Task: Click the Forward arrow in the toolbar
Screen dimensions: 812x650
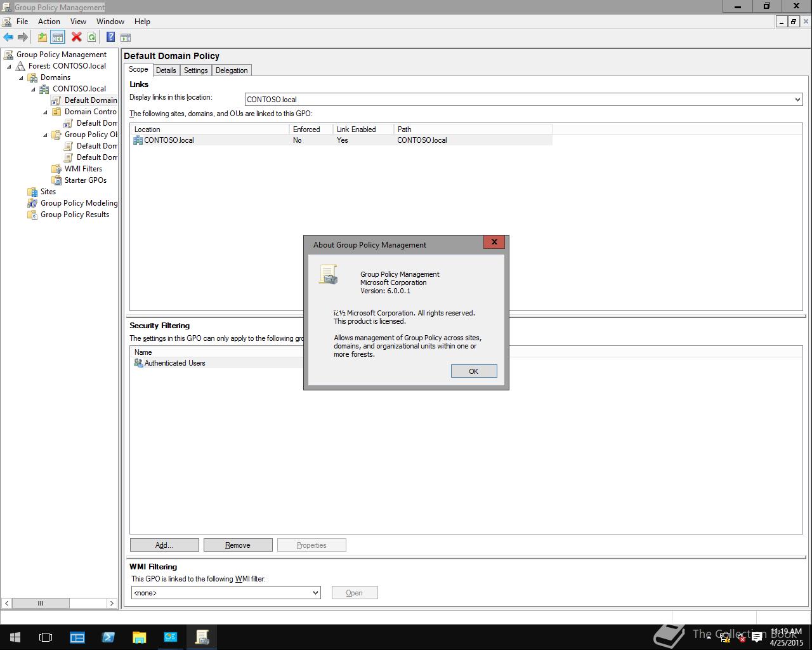Action: pos(22,37)
